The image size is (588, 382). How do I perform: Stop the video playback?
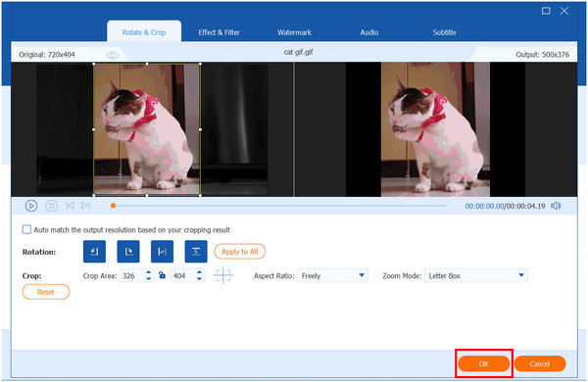(52, 206)
